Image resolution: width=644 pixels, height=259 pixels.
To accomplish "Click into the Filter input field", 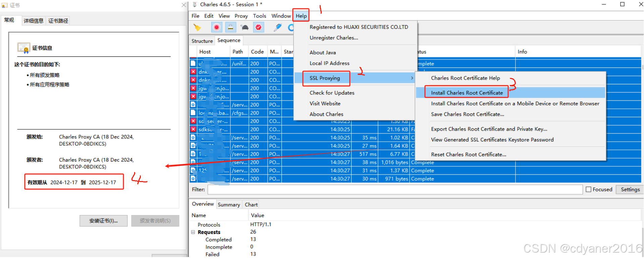I will 395,189.
